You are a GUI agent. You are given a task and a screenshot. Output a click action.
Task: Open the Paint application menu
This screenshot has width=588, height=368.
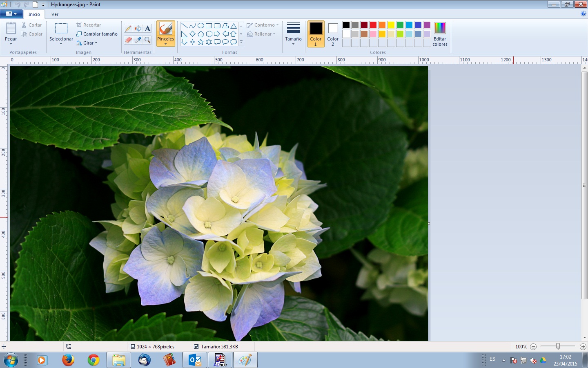point(11,13)
